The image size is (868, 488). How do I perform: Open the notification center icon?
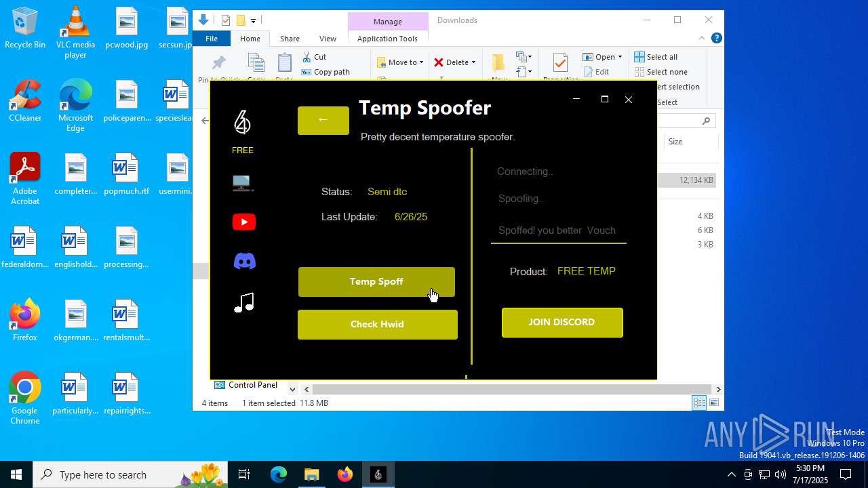pos(846,474)
